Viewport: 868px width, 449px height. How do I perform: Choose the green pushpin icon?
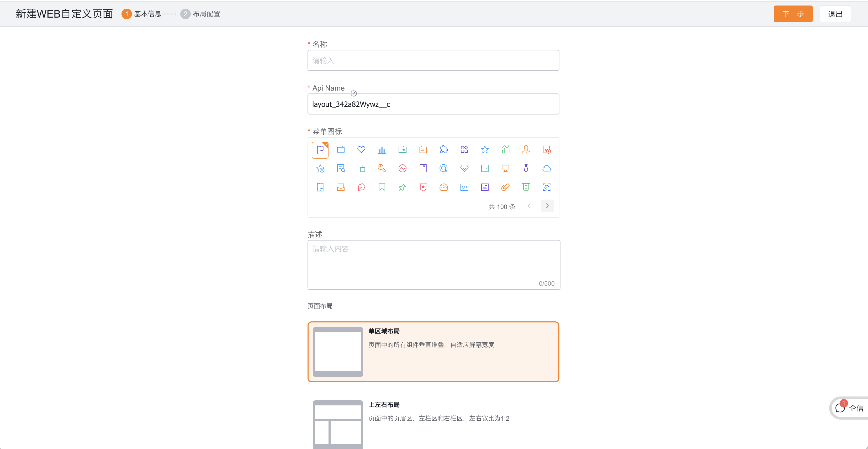coord(402,187)
